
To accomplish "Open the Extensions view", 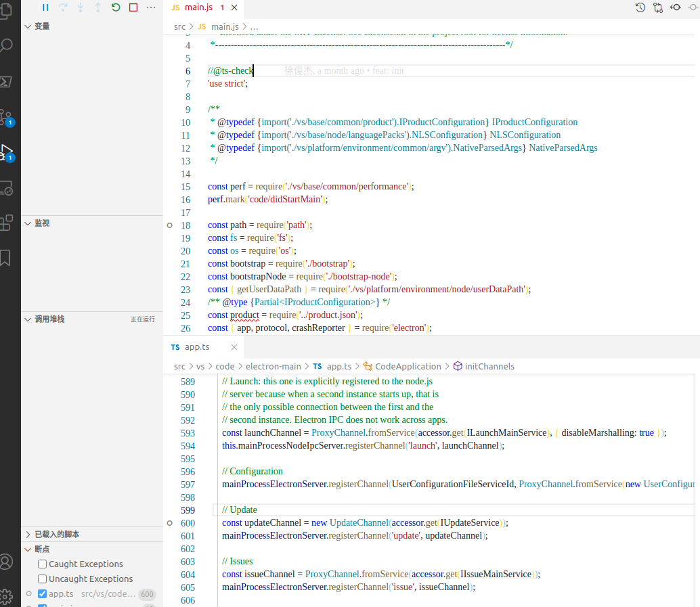I will click(6, 223).
